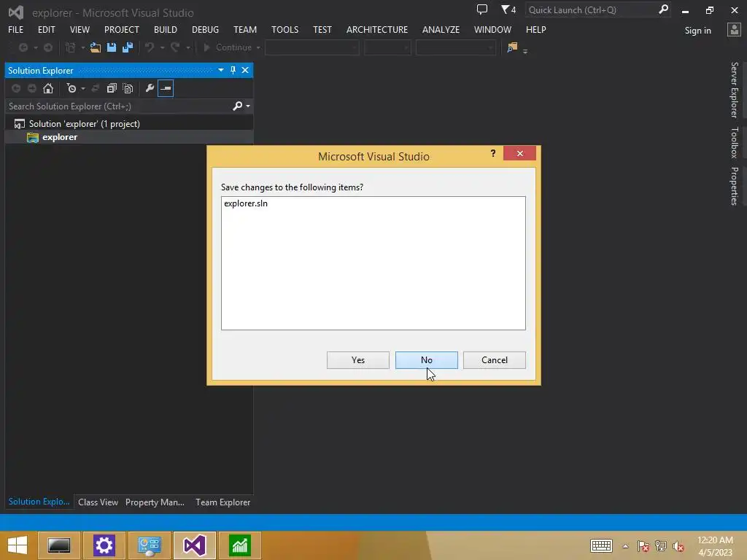
Task: Click No in save dialog
Action: tap(426, 360)
